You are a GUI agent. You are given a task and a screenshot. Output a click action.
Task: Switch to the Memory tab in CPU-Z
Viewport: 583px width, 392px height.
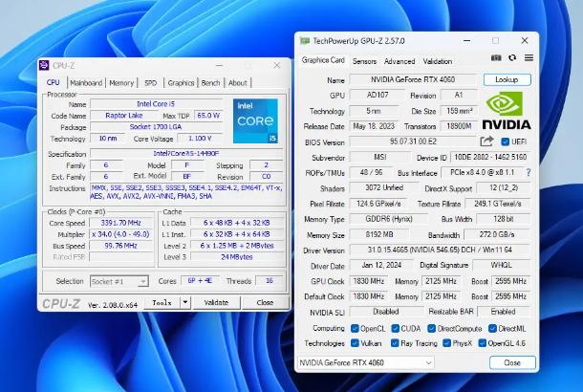click(x=121, y=83)
